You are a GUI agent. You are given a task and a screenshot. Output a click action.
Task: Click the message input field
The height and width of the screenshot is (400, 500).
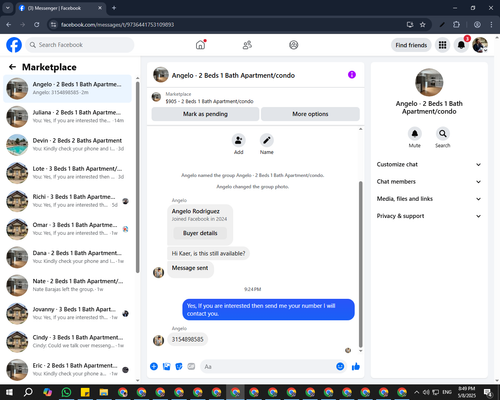pyautogui.click(x=273, y=367)
